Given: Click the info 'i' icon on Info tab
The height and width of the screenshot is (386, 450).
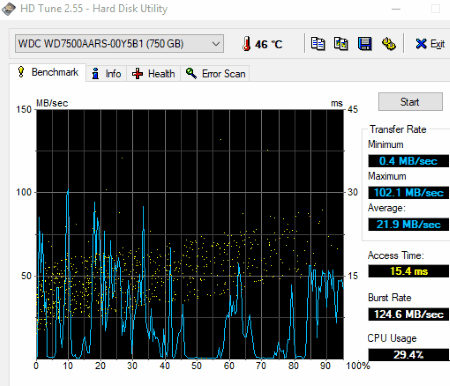Looking at the screenshot, I should (x=96, y=73).
